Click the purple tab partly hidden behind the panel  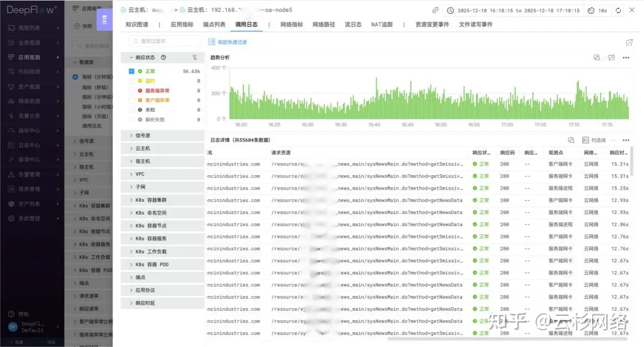104,20
